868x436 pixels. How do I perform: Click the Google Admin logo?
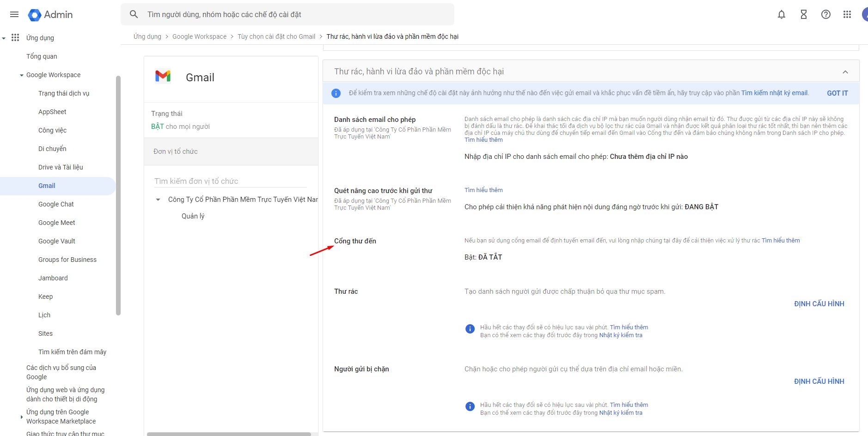pyautogui.click(x=50, y=15)
